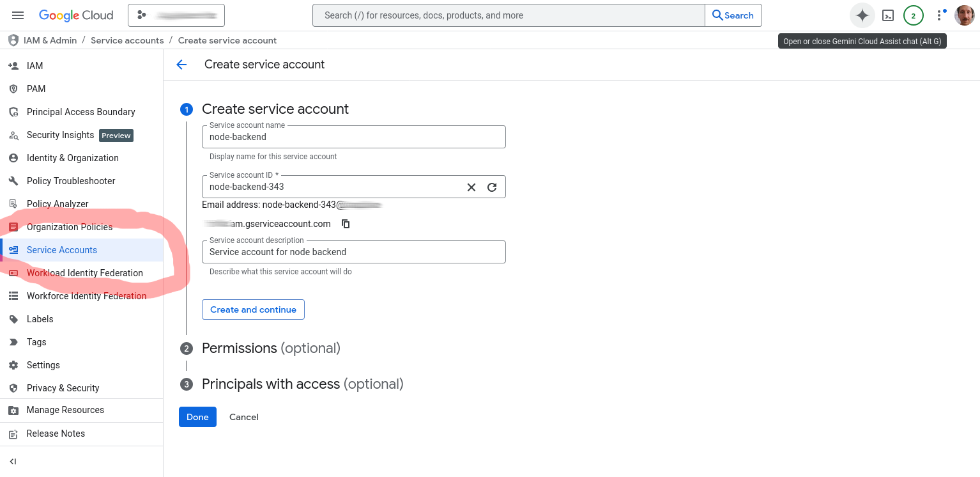Regenerate the service account ID
Viewport: 980px width, 477px height.
pos(492,187)
